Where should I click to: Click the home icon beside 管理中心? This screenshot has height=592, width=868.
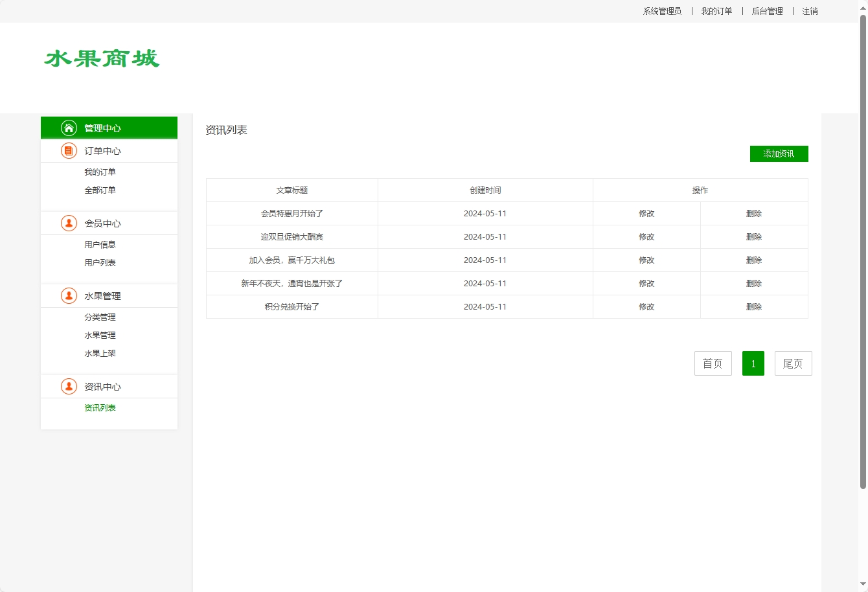coord(69,128)
